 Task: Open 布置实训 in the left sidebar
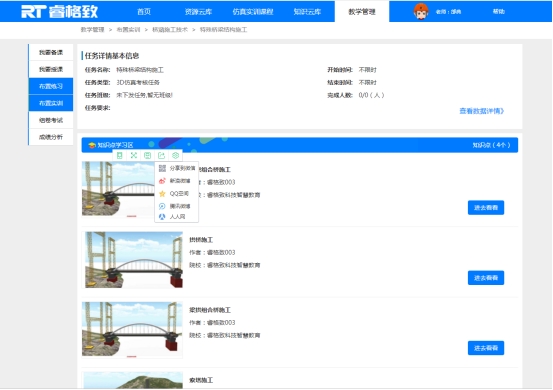click(x=51, y=103)
